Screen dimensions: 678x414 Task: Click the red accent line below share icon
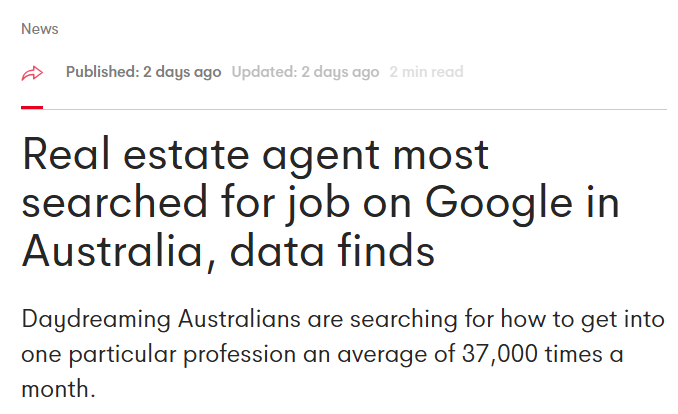32,107
